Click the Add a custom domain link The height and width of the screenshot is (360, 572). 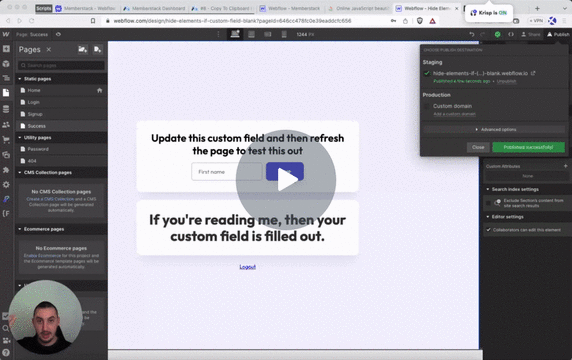(454, 114)
